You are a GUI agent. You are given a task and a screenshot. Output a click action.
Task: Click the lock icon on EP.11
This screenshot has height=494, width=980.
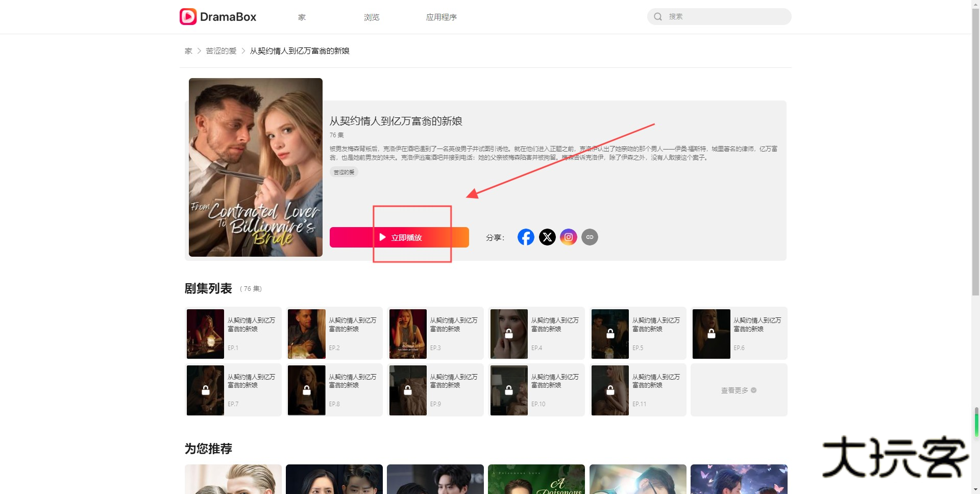pos(610,391)
